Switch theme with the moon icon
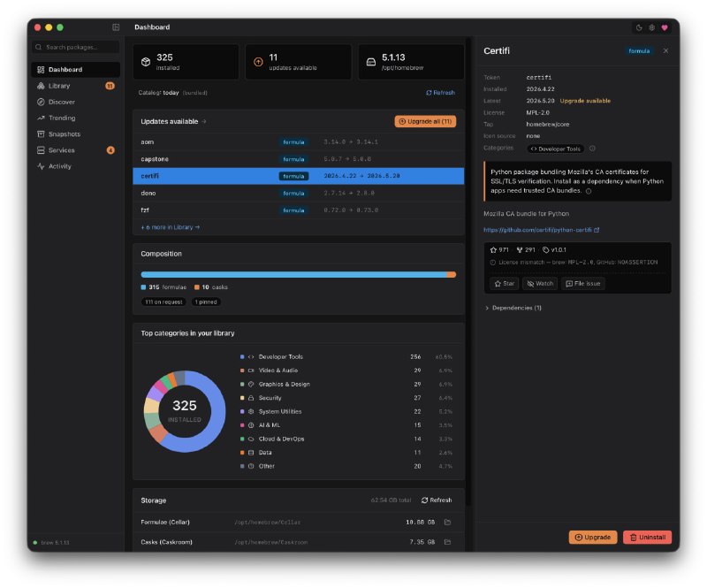 click(639, 27)
